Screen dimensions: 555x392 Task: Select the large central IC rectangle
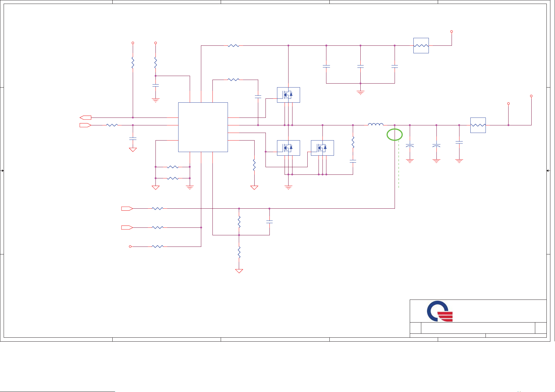pyautogui.click(x=203, y=127)
